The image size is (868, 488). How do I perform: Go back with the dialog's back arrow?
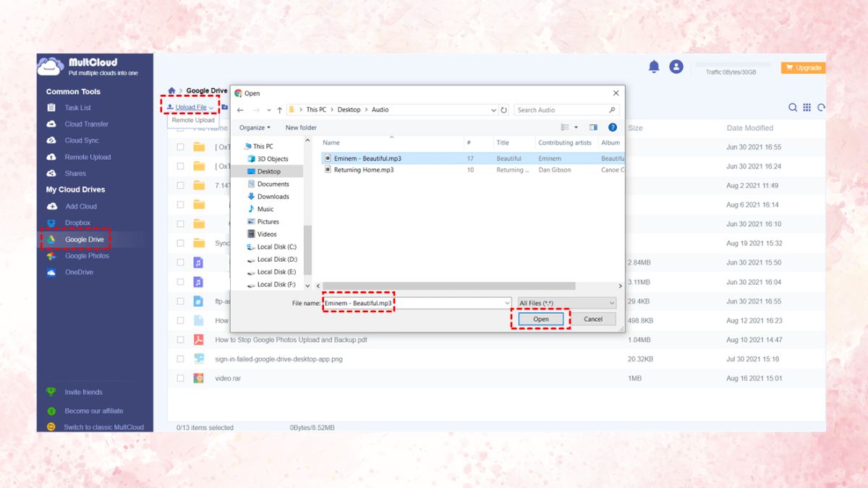click(240, 110)
